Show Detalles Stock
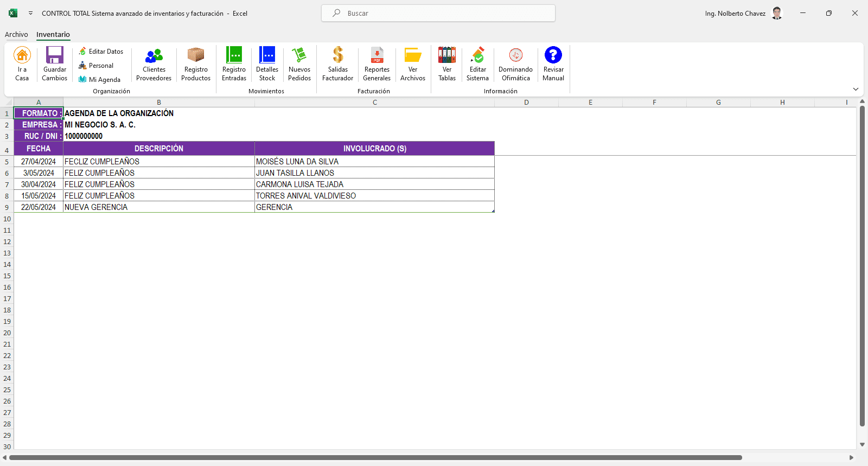This screenshot has height=466, width=868. click(x=267, y=63)
